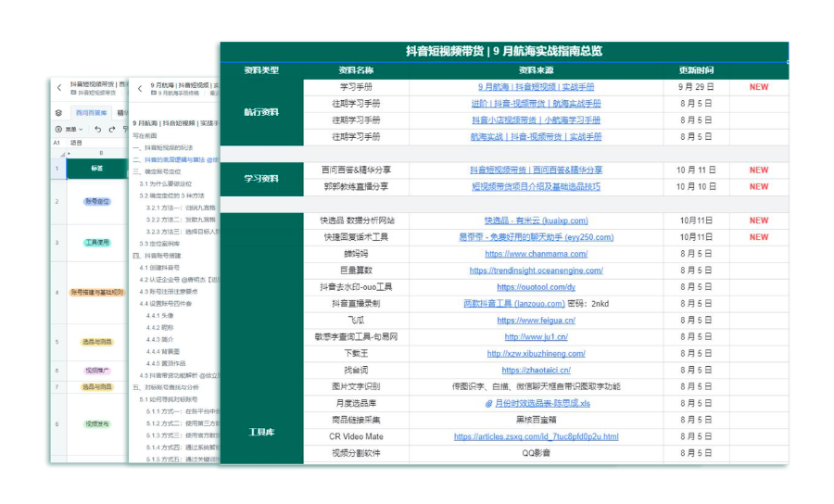Open the 航海实战｜抖音-视频带货｜实战手册 link
The image size is (834, 504).
pyautogui.click(x=537, y=136)
